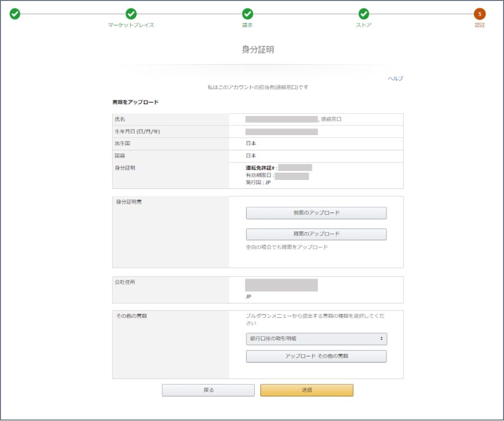The height and width of the screenshot is (421, 504).
Task: Select the 認証 step label
Action: tap(479, 25)
